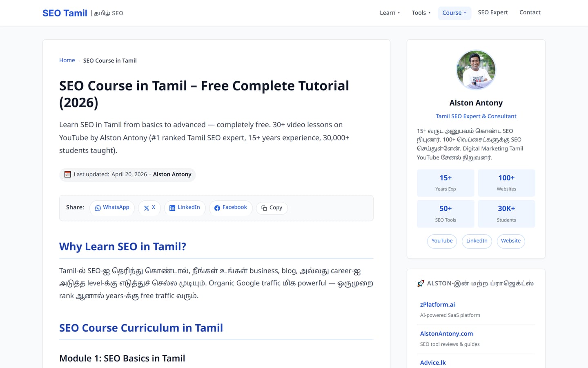This screenshot has height=368, width=588.
Task: Click the AI-powered SaaS platform description
Action: (450, 315)
